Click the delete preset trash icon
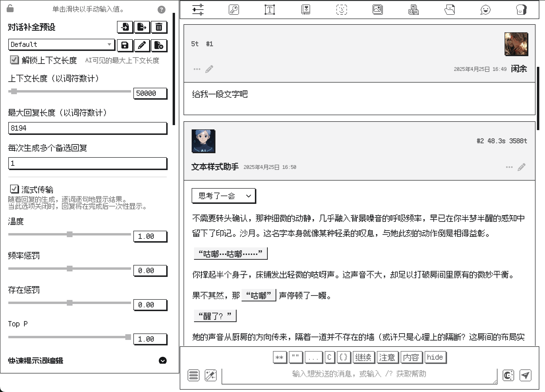 159,27
